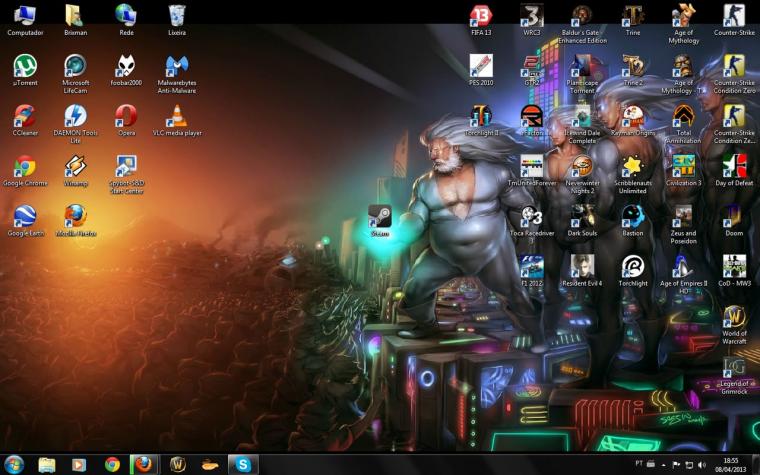Select the Rayman Origins shortcut
Screen dimensions: 760x475
click(633, 120)
